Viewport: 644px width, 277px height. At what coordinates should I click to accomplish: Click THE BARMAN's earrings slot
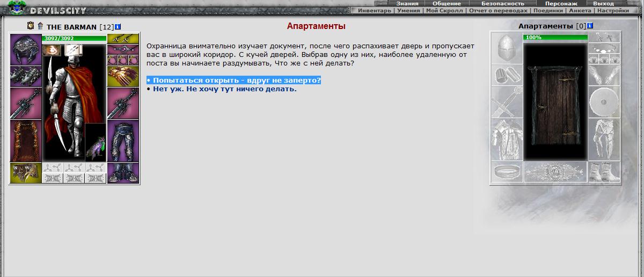click(x=123, y=39)
